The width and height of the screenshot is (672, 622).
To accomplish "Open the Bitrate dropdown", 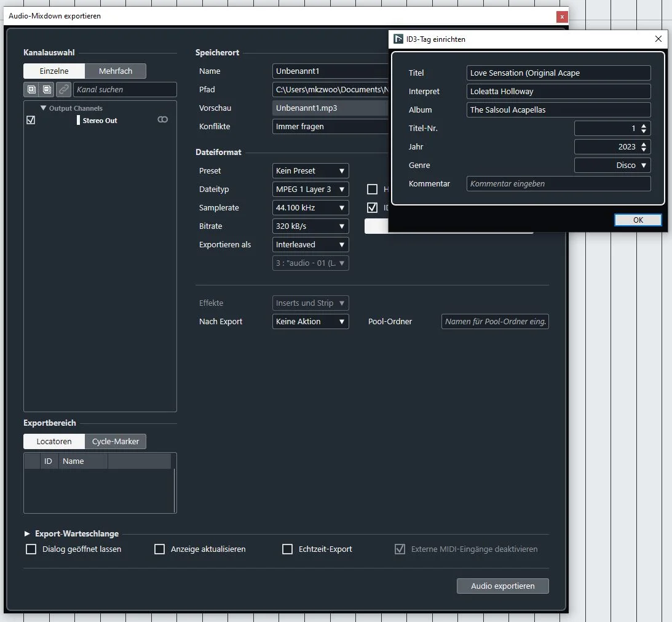I will point(310,226).
